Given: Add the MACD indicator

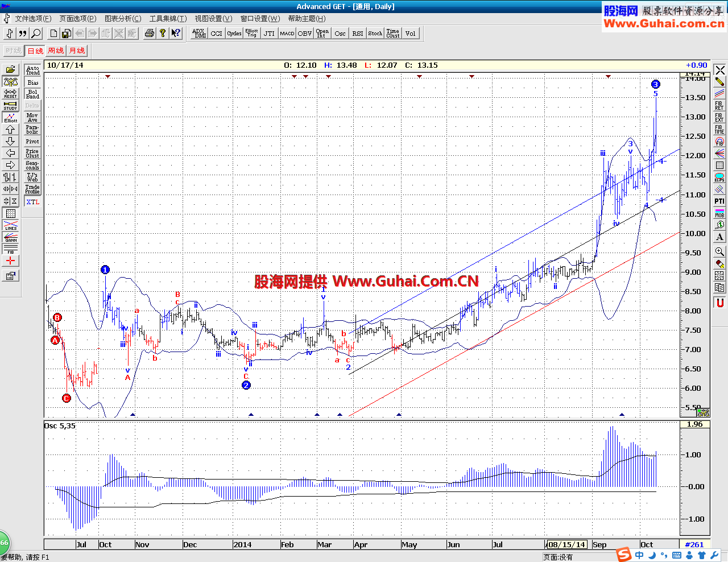Looking at the screenshot, I should point(287,34).
